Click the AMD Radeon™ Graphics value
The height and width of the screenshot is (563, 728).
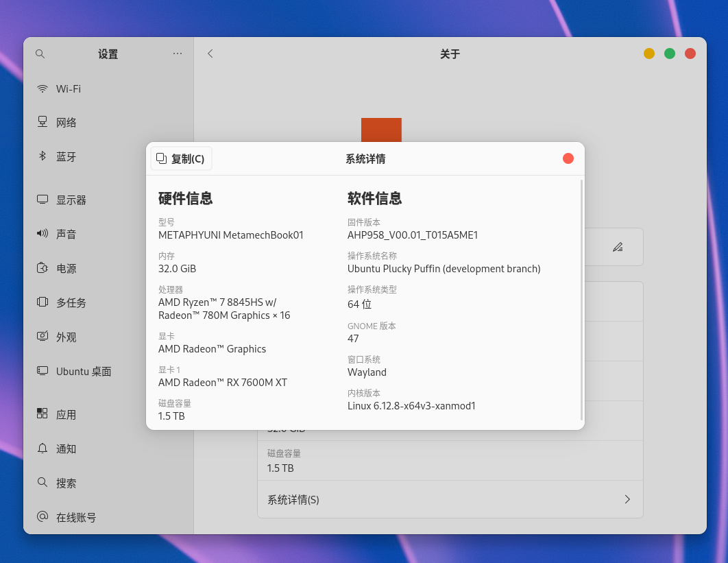213,349
